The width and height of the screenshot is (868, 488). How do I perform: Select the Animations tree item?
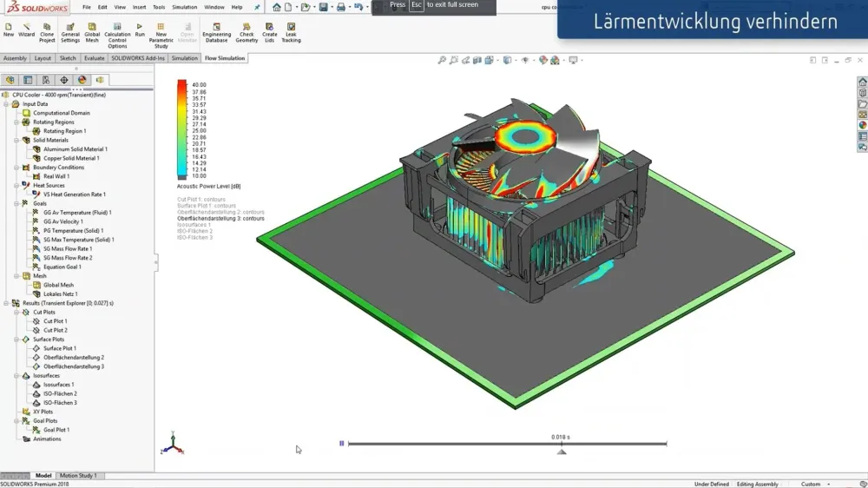47,439
